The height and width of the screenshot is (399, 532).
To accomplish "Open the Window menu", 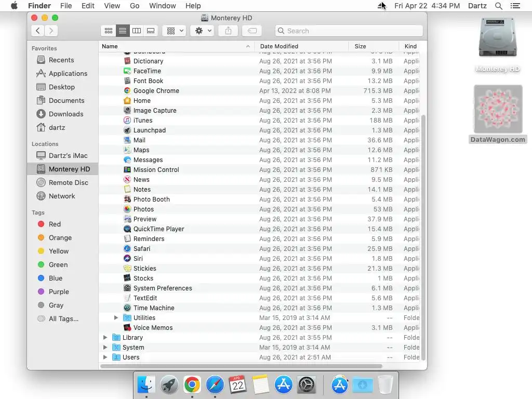I will (x=163, y=6).
